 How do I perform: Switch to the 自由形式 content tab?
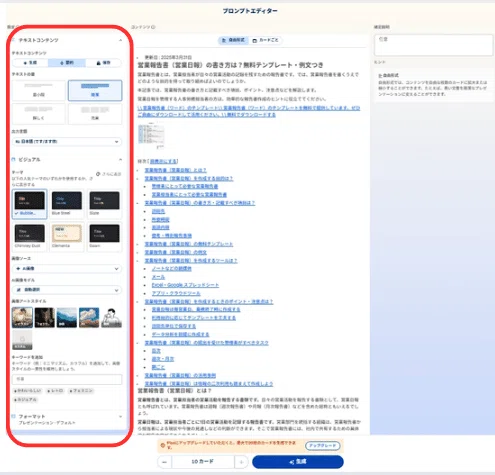pos(233,40)
